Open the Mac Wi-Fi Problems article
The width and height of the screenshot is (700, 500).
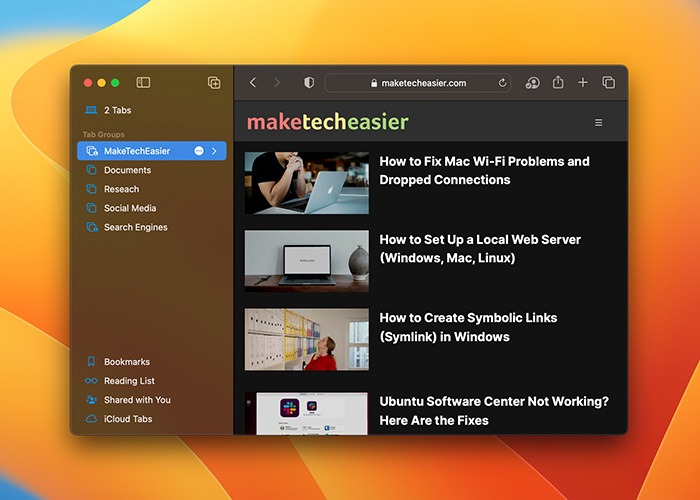point(484,171)
